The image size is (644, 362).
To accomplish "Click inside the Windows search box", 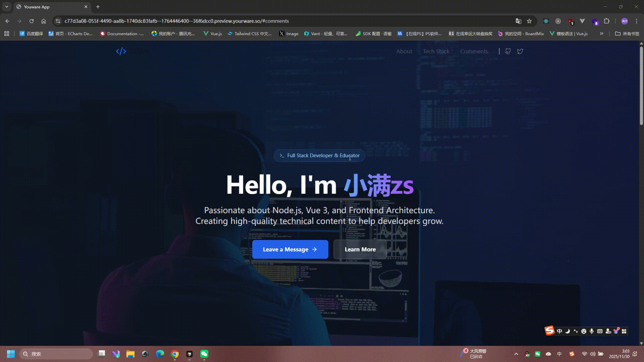I will click(56, 354).
